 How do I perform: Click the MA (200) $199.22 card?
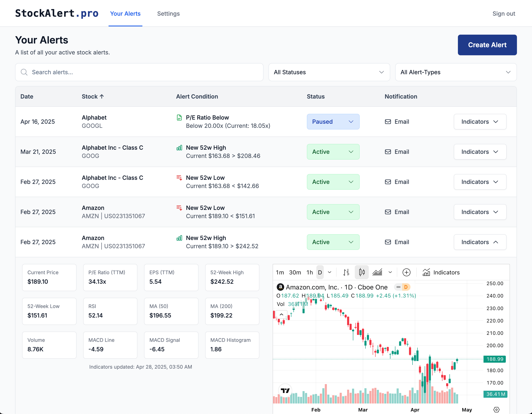232,311
